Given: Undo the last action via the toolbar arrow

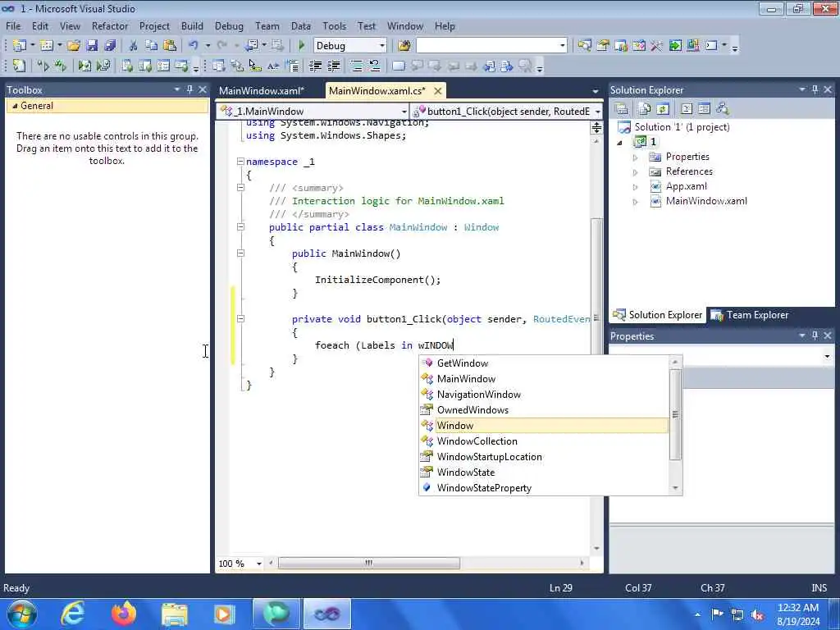Looking at the screenshot, I should pyautogui.click(x=194, y=46).
